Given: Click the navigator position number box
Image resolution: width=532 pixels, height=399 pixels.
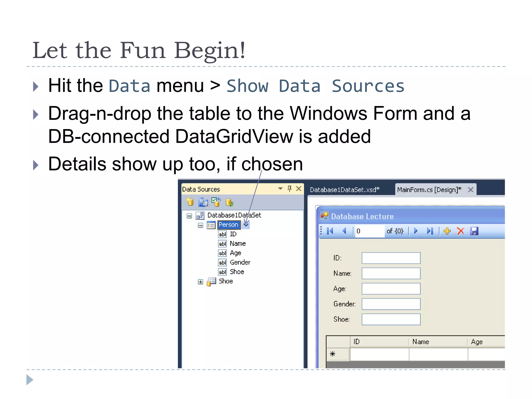Looking at the screenshot, I should click(370, 231).
